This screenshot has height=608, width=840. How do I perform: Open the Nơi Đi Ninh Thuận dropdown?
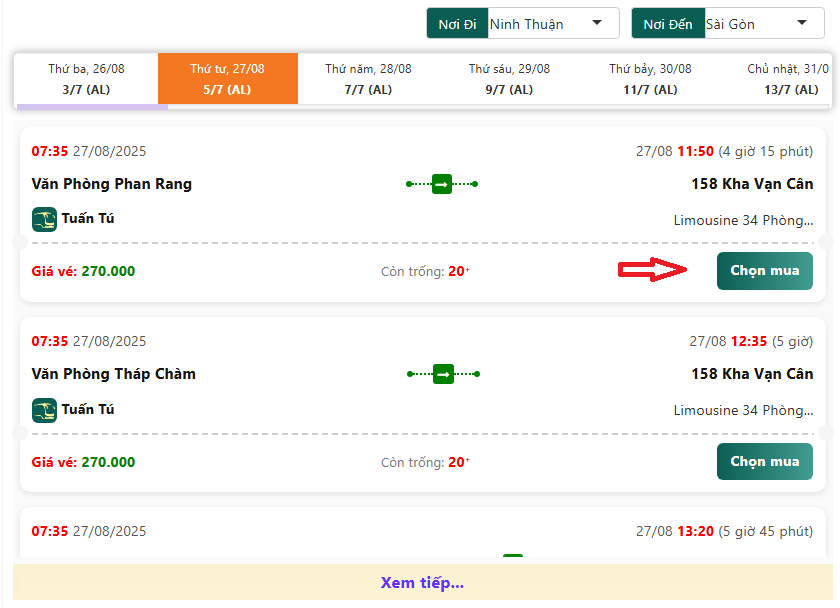[553, 24]
